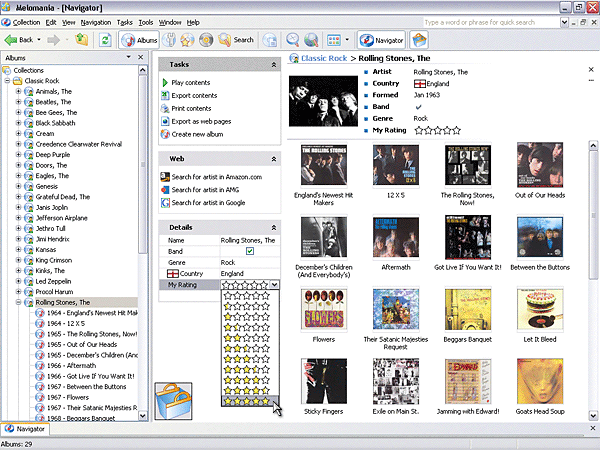Viewport: 600px width, 450px height.
Task: Click the icon right of the Search button
Action: tap(270, 40)
